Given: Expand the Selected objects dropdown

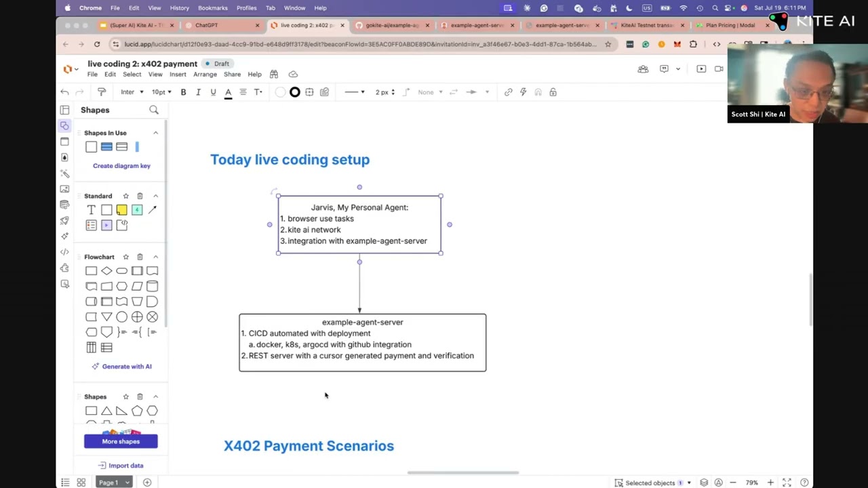Looking at the screenshot, I should [689, 483].
